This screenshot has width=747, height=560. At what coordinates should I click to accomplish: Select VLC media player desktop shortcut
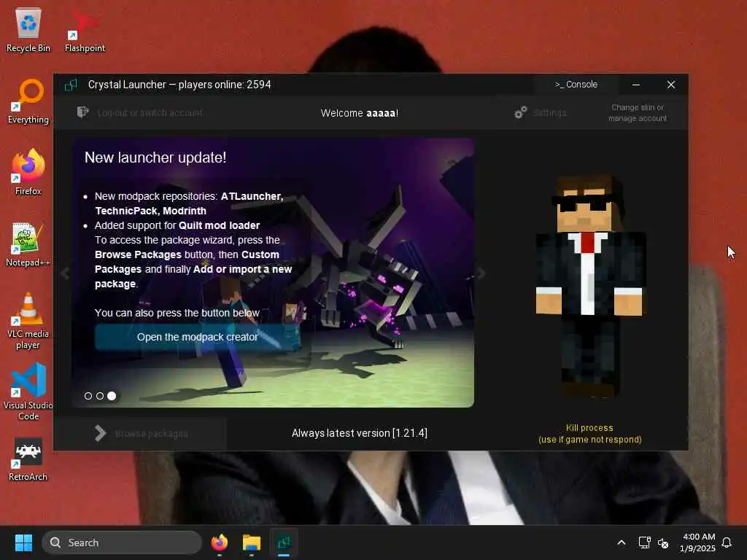click(28, 321)
